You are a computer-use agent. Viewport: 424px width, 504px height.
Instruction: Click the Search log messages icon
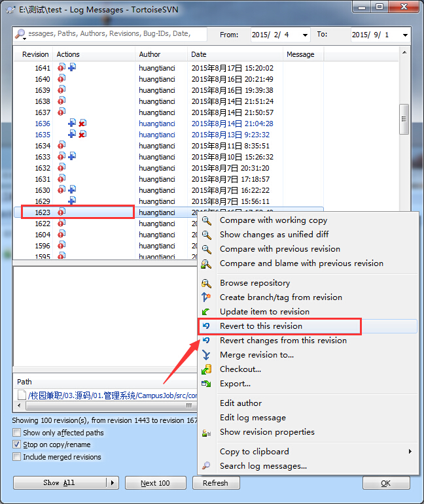[206, 465]
